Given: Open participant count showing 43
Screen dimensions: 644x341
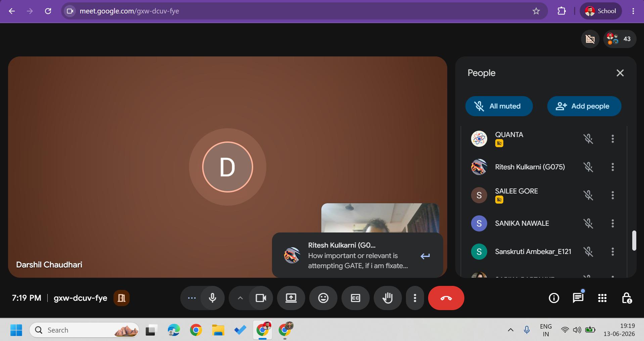Looking at the screenshot, I should pyautogui.click(x=620, y=39).
